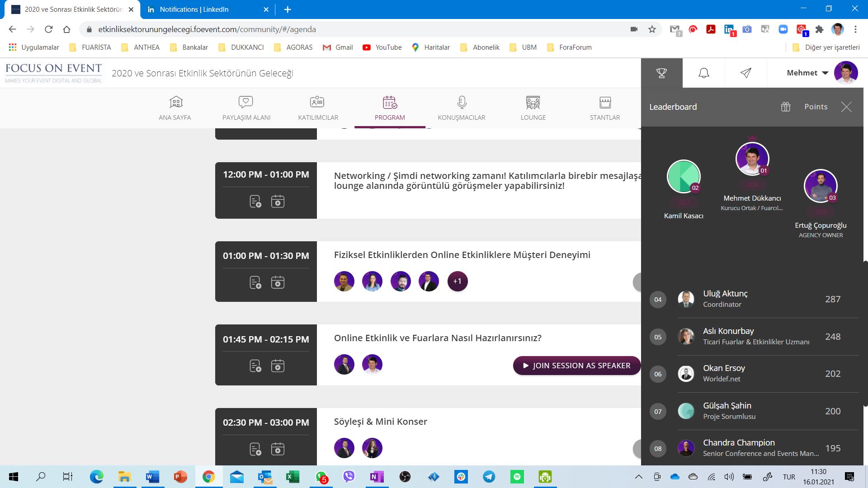Image resolution: width=868 pixels, height=488 pixels.
Task: Click the gift rewards icon in Leaderboard
Action: pyautogui.click(x=786, y=107)
